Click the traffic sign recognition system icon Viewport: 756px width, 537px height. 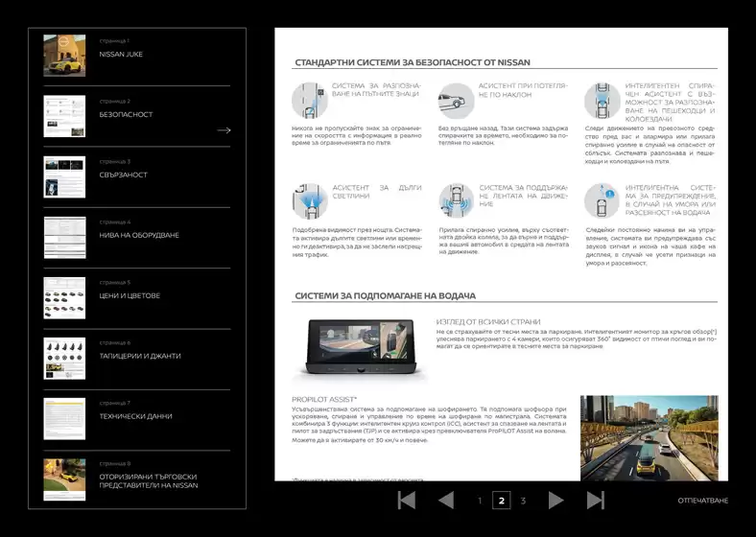click(x=310, y=101)
